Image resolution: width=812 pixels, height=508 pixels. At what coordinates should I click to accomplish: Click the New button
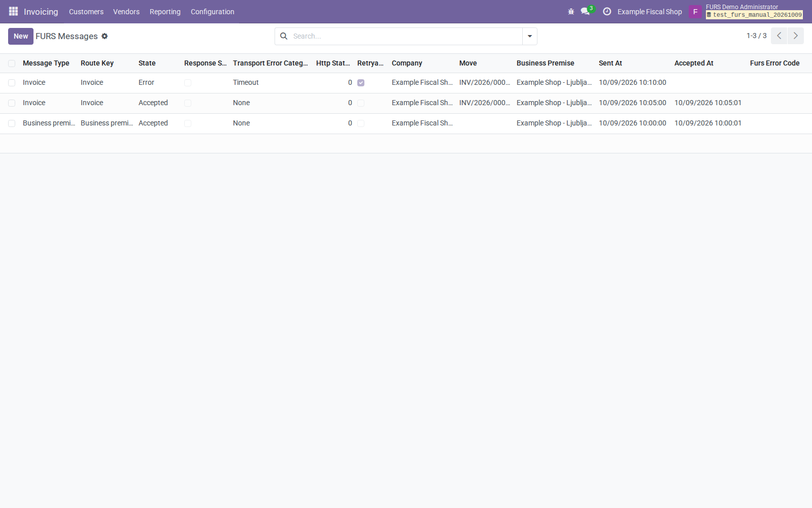(21, 36)
